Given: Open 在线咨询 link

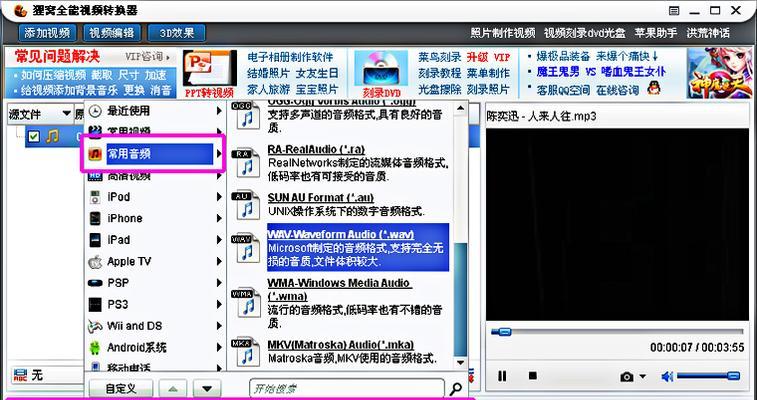Looking at the screenshot, I should click(617, 90).
